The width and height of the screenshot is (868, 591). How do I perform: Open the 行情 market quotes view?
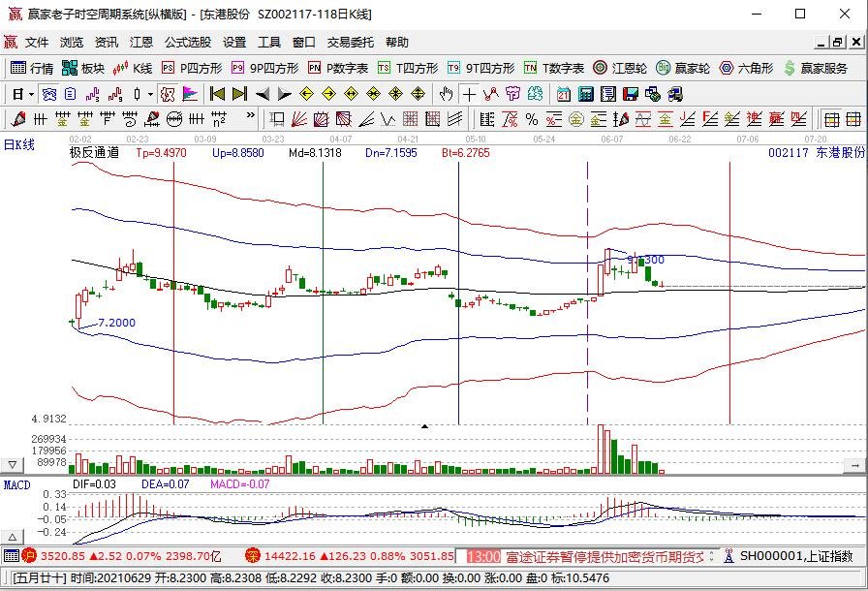(32, 68)
